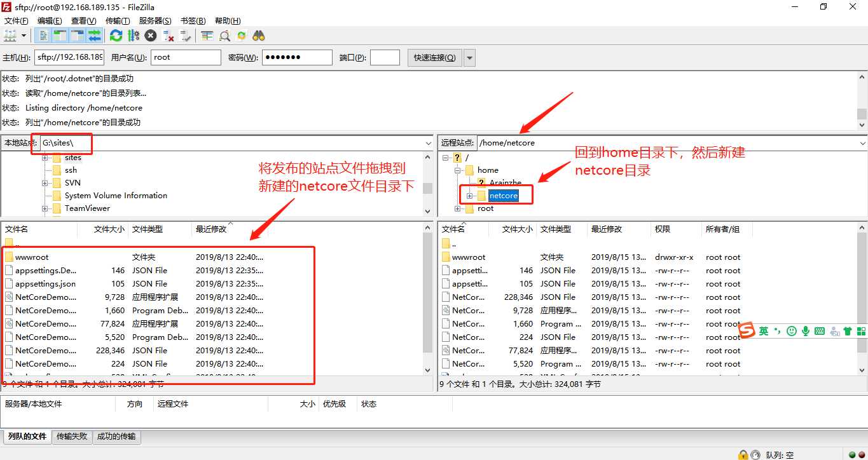This screenshot has height=460, width=868.
Task: Click the reconnect to last server icon
Action: [x=186, y=36]
